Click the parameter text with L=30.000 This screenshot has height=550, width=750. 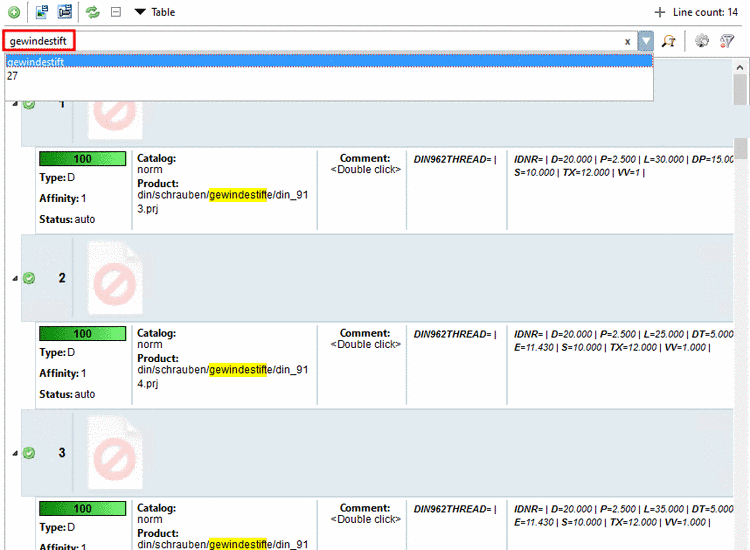tap(624, 166)
